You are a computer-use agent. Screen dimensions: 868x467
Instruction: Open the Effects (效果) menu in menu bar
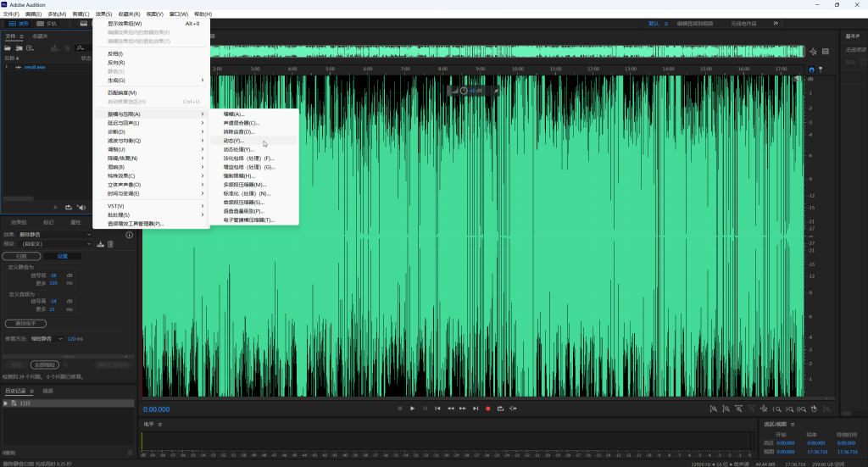pyautogui.click(x=103, y=14)
